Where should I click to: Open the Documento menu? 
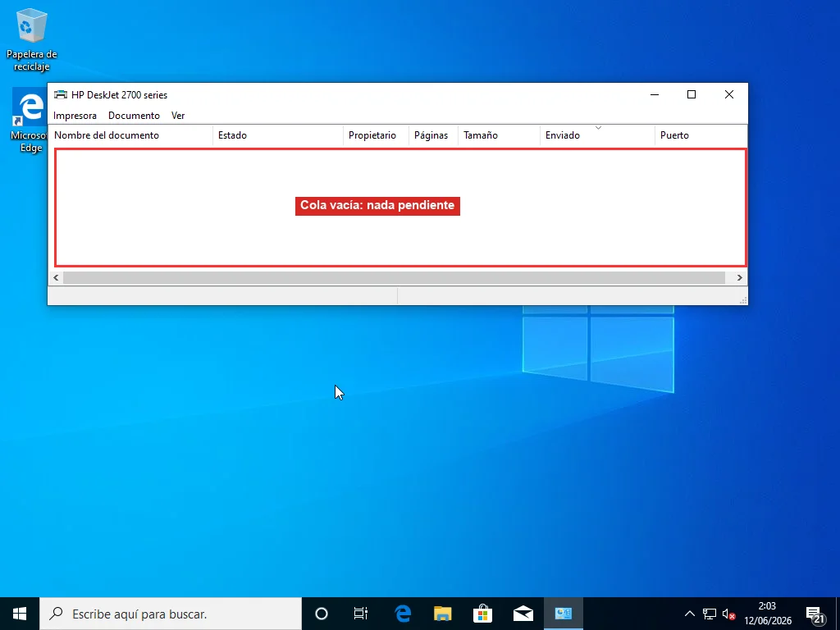click(134, 115)
